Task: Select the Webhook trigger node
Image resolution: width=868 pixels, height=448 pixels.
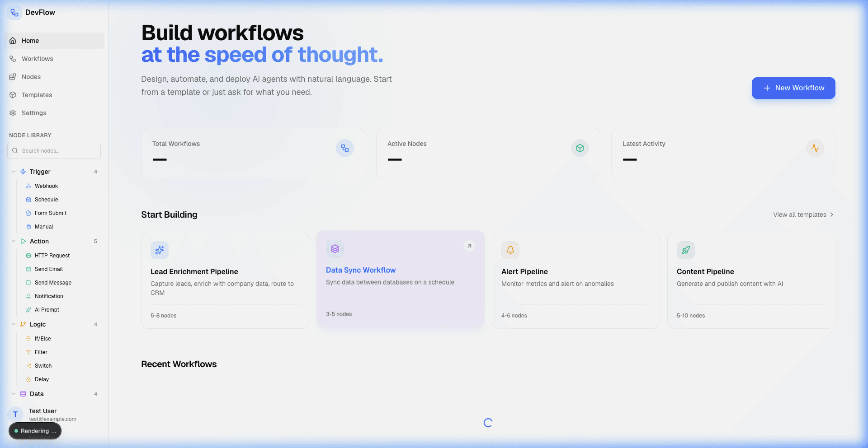Action: [46, 186]
